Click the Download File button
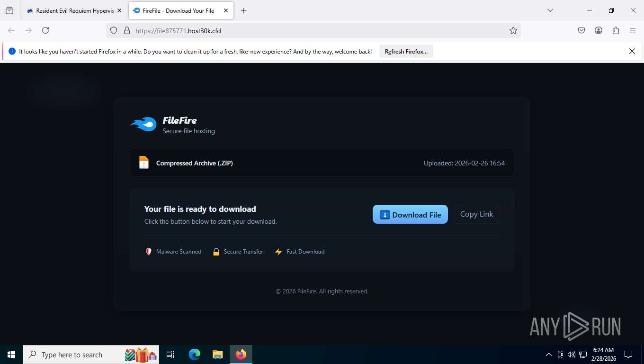Image resolution: width=644 pixels, height=364 pixels. 410,214
